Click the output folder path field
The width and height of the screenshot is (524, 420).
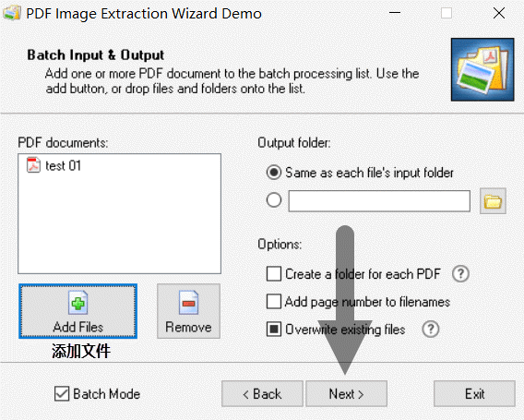(x=379, y=201)
